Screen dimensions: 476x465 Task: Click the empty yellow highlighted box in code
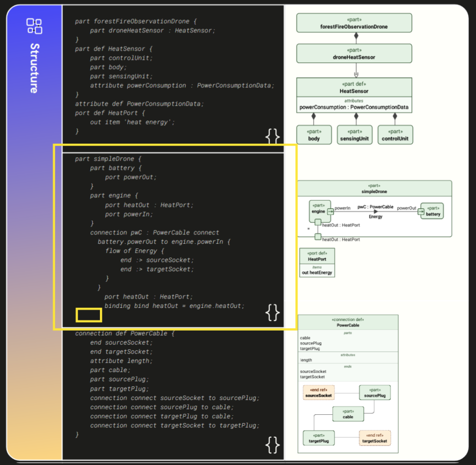click(89, 315)
